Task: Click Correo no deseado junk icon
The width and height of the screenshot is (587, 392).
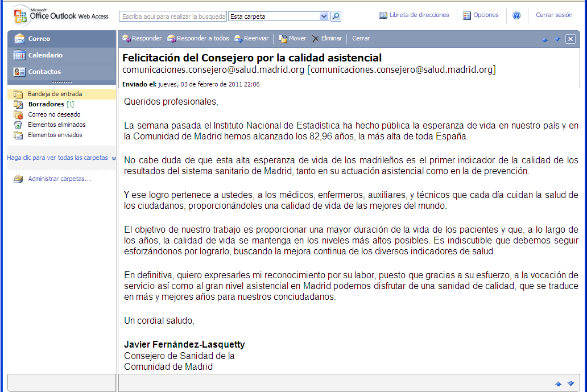Action: 18,114
